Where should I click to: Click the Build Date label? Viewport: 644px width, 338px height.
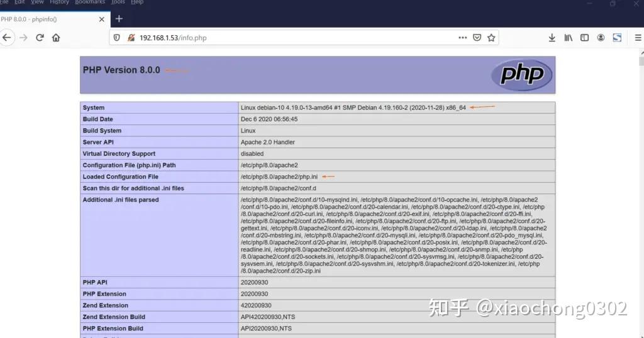coord(97,119)
